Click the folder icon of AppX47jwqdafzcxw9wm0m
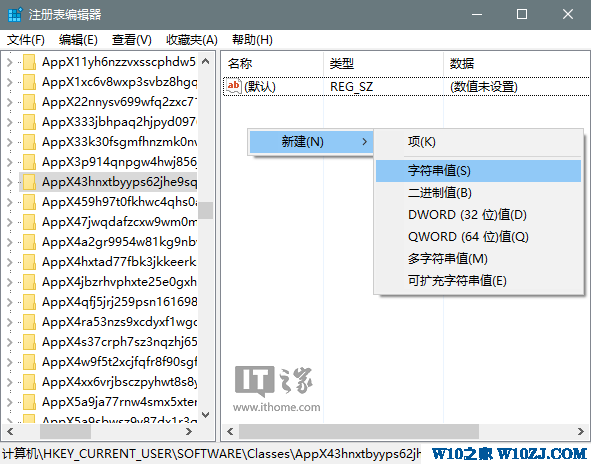 click(x=29, y=222)
